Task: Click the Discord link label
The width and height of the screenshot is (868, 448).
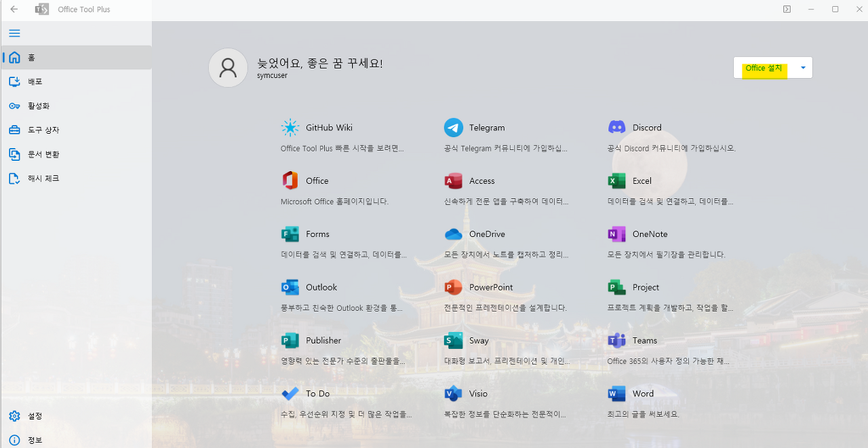Action: click(647, 128)
